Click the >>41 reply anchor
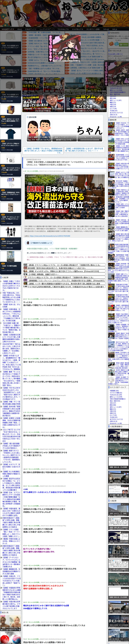 click(x=25, y=379)
